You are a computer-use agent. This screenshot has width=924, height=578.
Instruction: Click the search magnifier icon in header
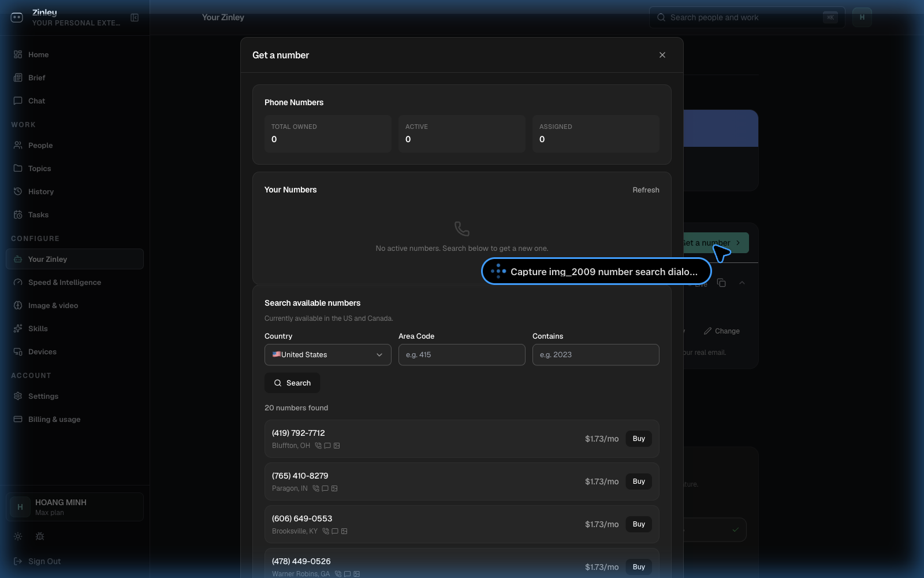tap(661, 17)
